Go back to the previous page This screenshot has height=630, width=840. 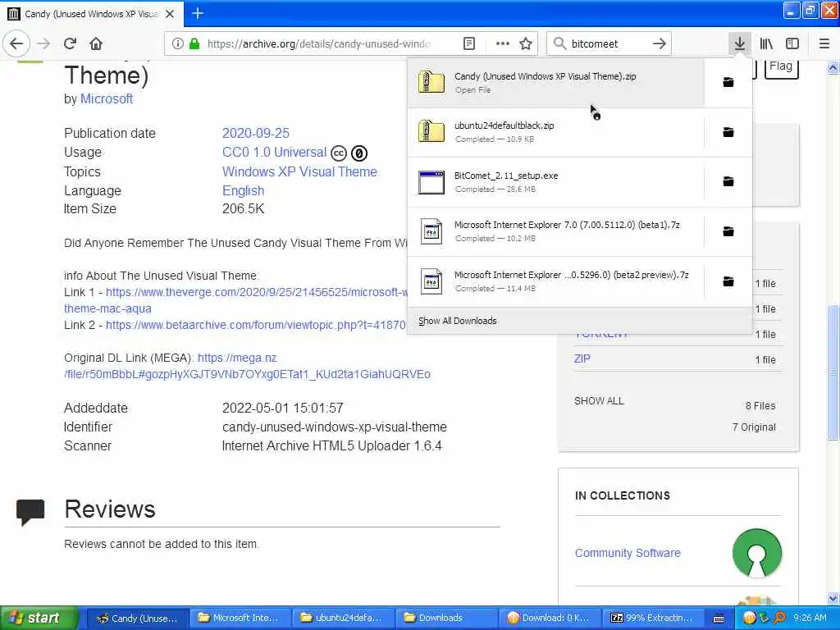(16, 43)
